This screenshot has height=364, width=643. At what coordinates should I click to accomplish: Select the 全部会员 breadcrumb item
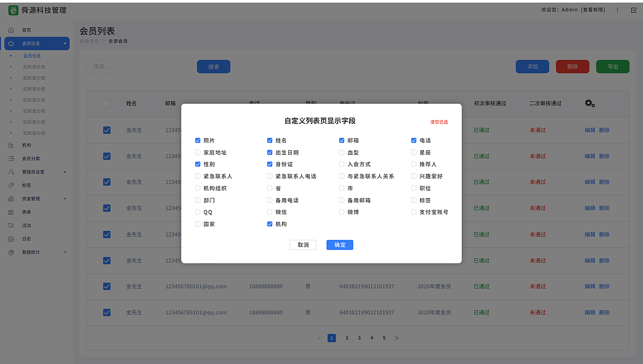tap(117, 41)
